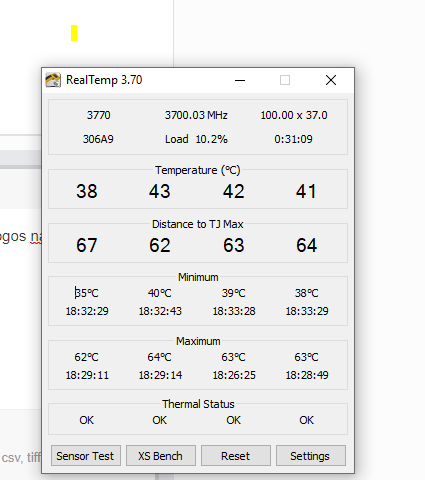Click the maximum timestamp 18:28:49
The width and height of the screenshot is (425, 480).
coord(307,375)
